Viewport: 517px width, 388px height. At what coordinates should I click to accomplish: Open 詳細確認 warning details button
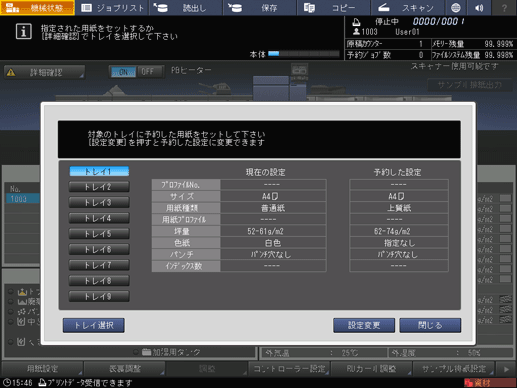click(45, 72)
